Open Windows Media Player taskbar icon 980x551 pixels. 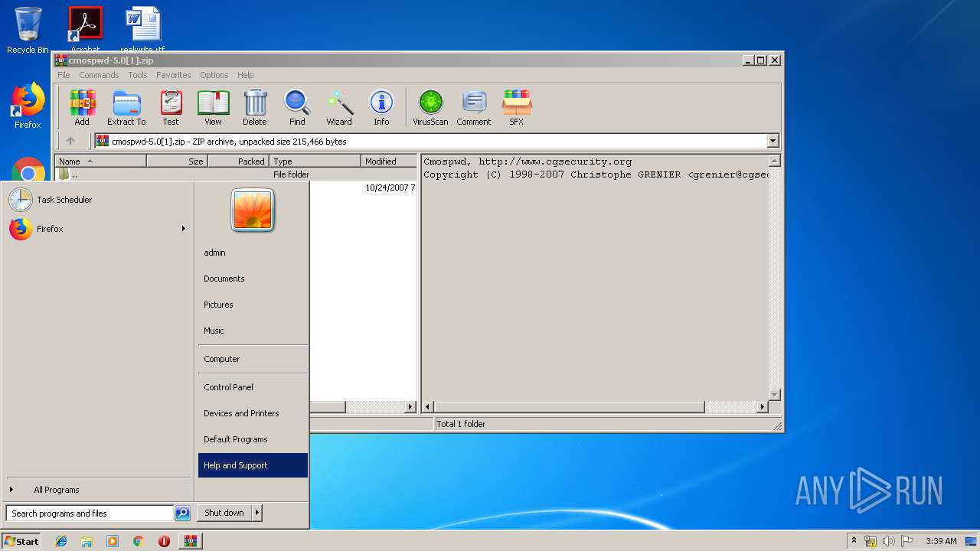pos(113,541)
